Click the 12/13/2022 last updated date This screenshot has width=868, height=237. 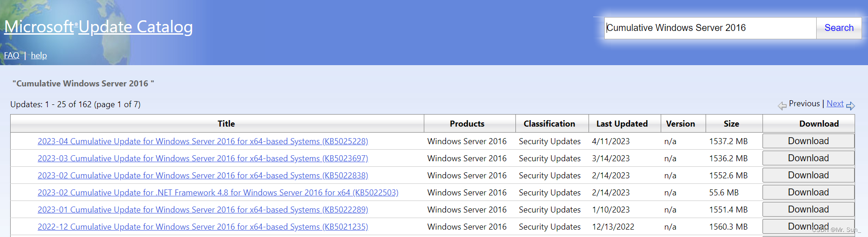613,227
